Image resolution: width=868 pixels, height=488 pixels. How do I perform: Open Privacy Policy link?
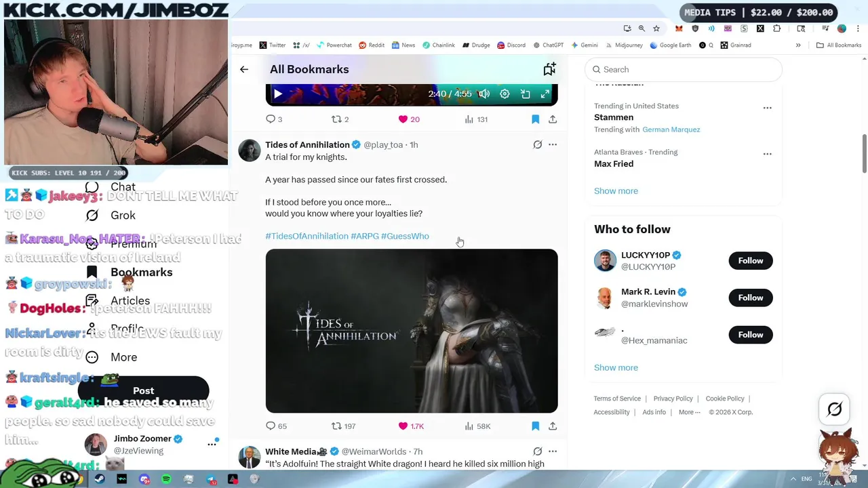673,399
